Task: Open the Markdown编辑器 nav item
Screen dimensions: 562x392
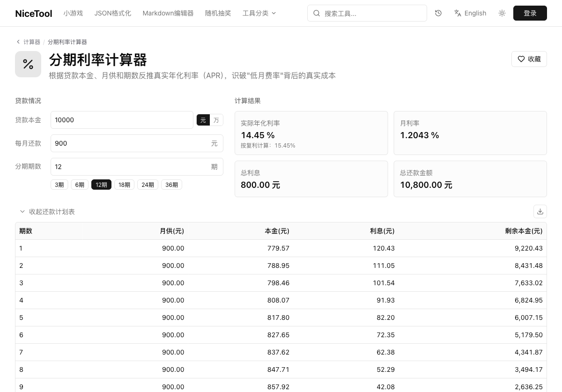Action: pos(168,13)
